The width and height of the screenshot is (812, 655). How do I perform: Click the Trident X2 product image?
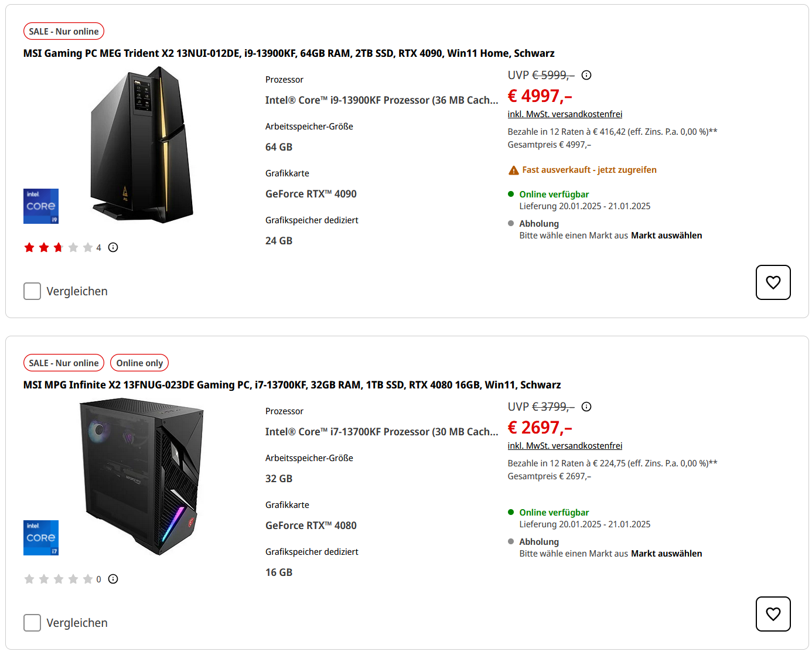[x=142, y=145]
